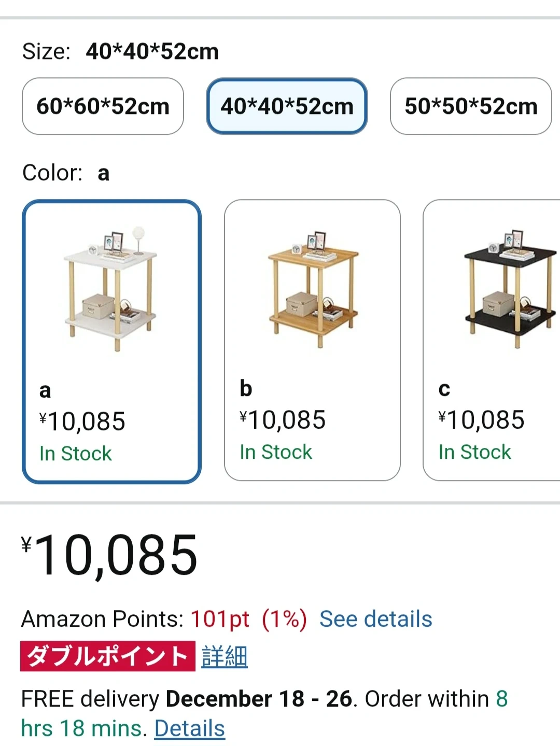Tap the "In Stock" text under color c
The height and width of the screenshot is (746, 560).
tap(474, 452)
